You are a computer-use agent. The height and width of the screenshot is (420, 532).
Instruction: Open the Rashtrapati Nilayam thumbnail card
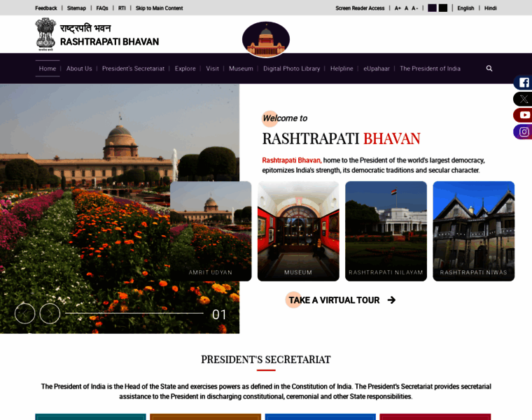(386, 231)
